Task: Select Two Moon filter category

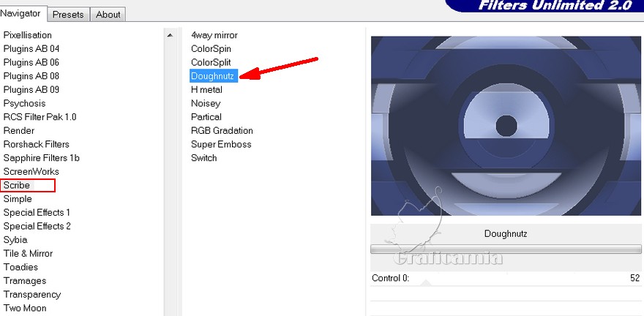Action: tap(25, 308)
